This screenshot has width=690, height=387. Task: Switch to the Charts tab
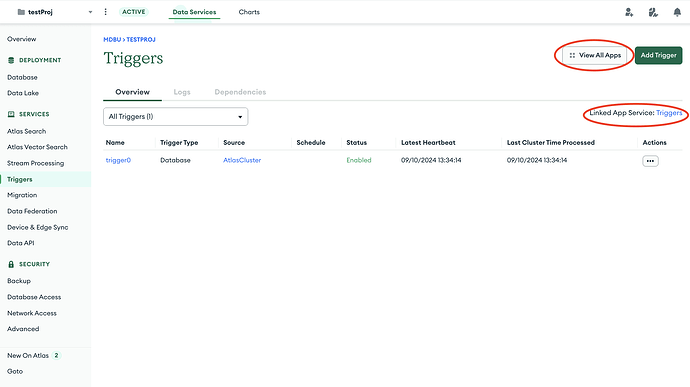[x=249, y=12]
